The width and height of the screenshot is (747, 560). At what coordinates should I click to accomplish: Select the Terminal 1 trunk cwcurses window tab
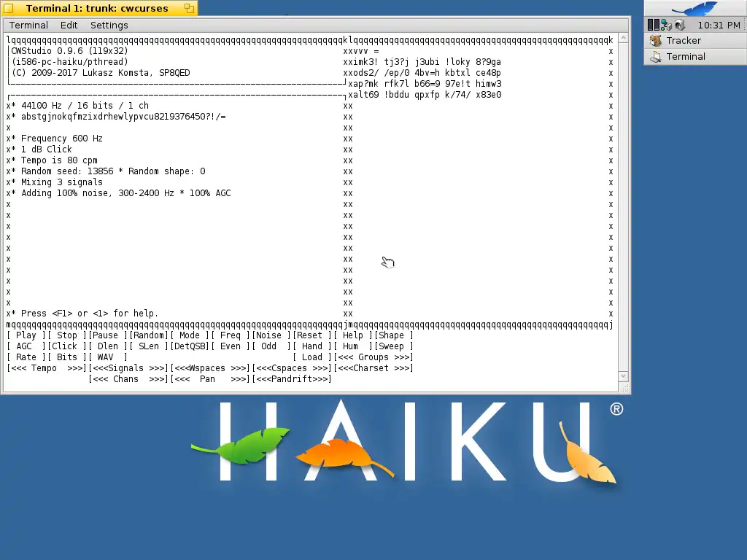click(97, 8)
